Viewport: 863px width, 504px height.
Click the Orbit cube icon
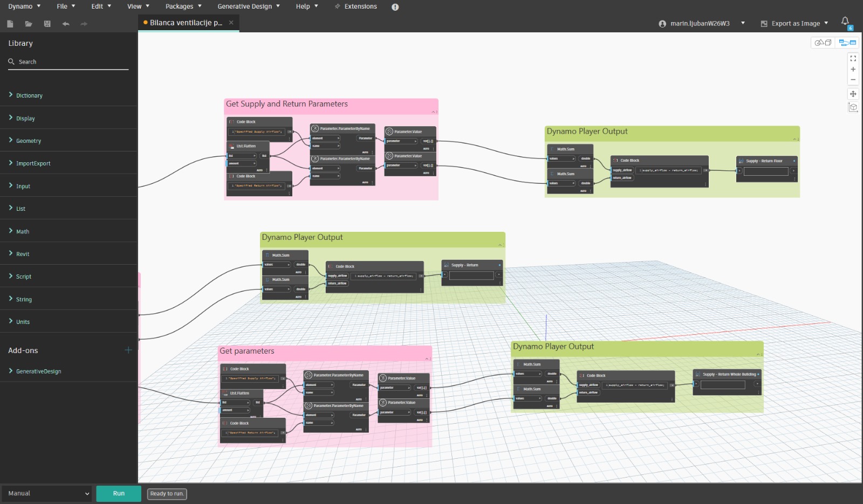coord(853,107)
